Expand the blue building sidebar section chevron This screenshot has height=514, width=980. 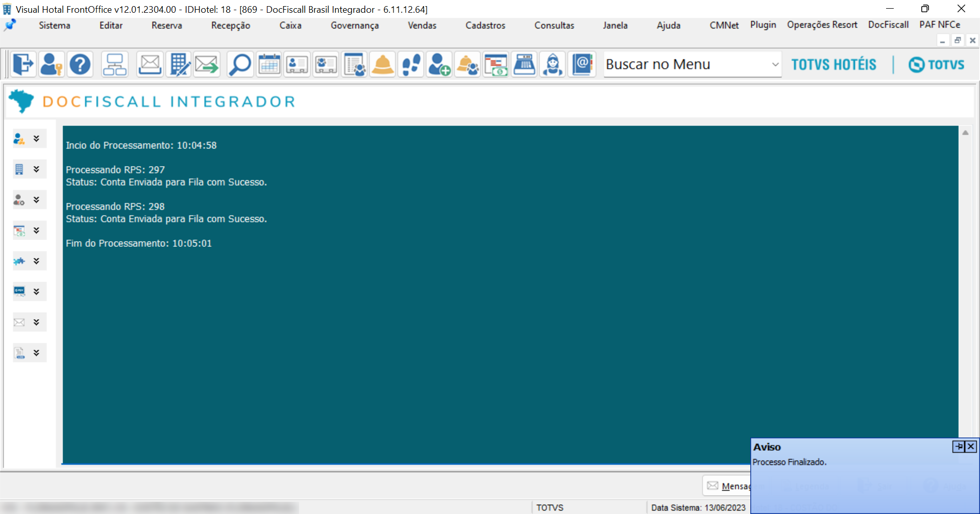click(36, 169)
